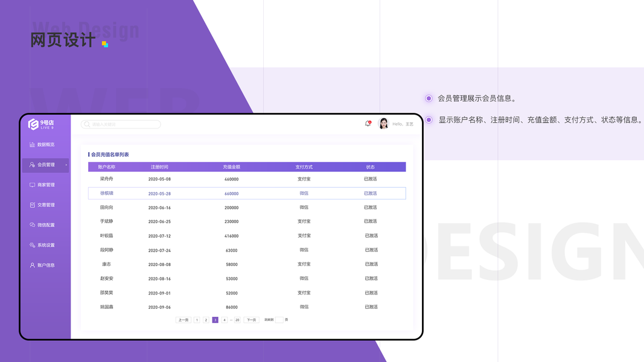
Task: Open 商家管理 menu label
Action: pos(46,185)
